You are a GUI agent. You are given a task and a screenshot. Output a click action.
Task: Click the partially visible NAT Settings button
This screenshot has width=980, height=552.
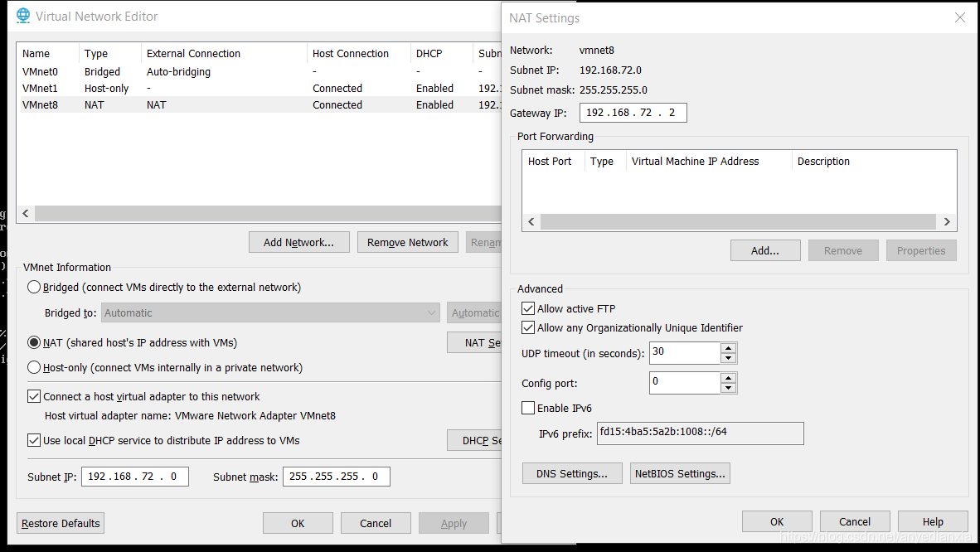tap(474, 342)
